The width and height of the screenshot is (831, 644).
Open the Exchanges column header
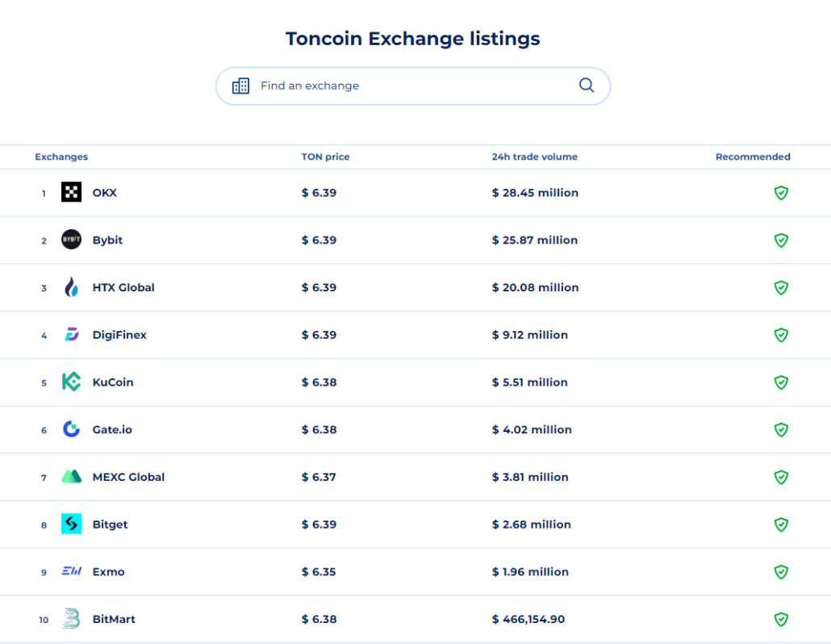click(x=61, y=157)
